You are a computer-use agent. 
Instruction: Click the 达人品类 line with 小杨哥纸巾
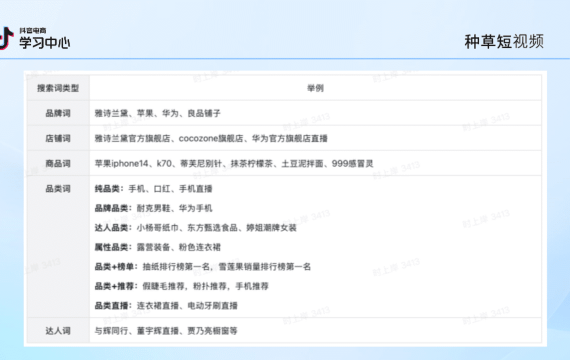[196, 228]
